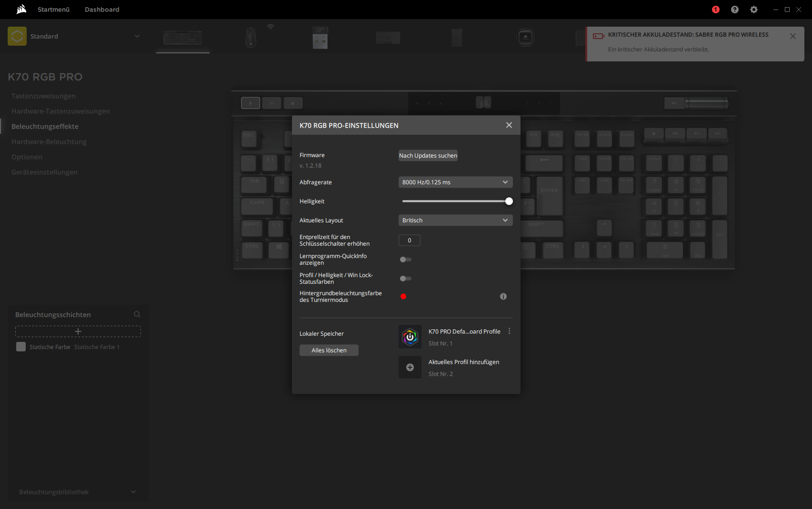Image resolution: width=812 pixels, height=509 pixels.
Task: Toggle Lernprogramm-QuickInfo anzeigen switch
Action: click(x=406, y=259)
